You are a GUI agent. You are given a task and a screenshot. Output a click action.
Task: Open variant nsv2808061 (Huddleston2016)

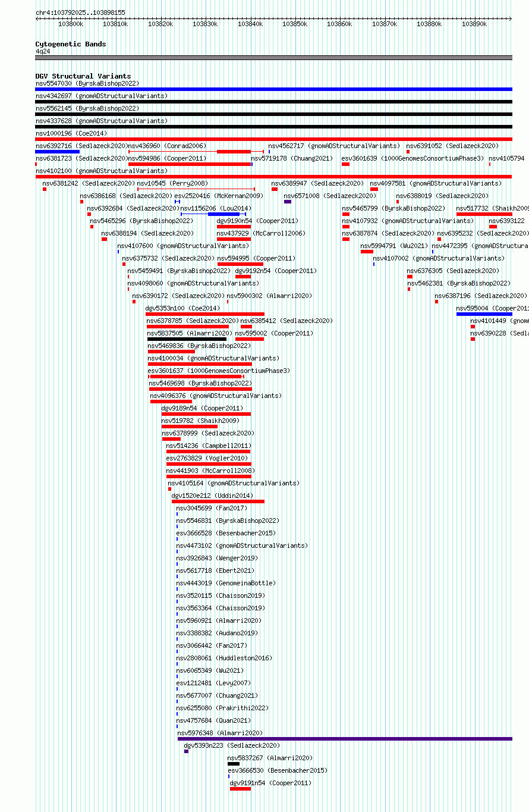pos(224,658)
